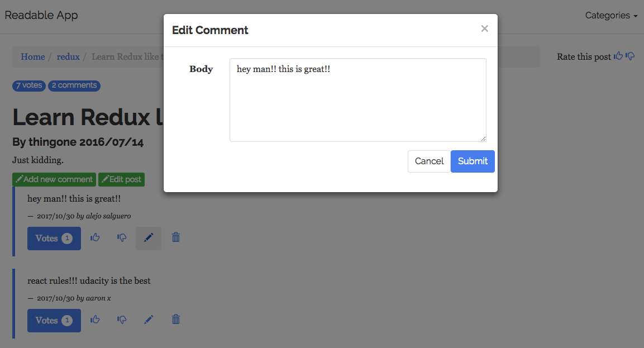The width and height of the screenshot is (644, 348).
Task: Click inside the Body text area
Action: pyautogui.click(x=357, y=100)
